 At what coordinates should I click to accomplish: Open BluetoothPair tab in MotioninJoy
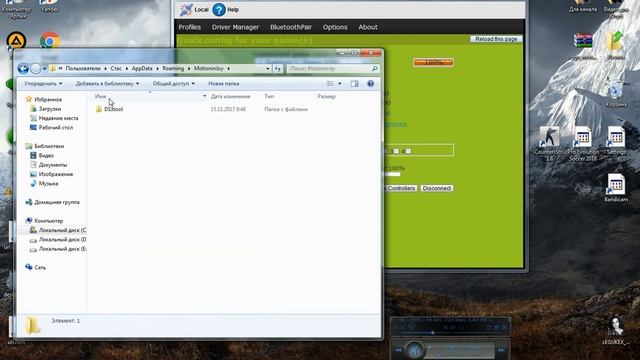[x=291, y=27]
